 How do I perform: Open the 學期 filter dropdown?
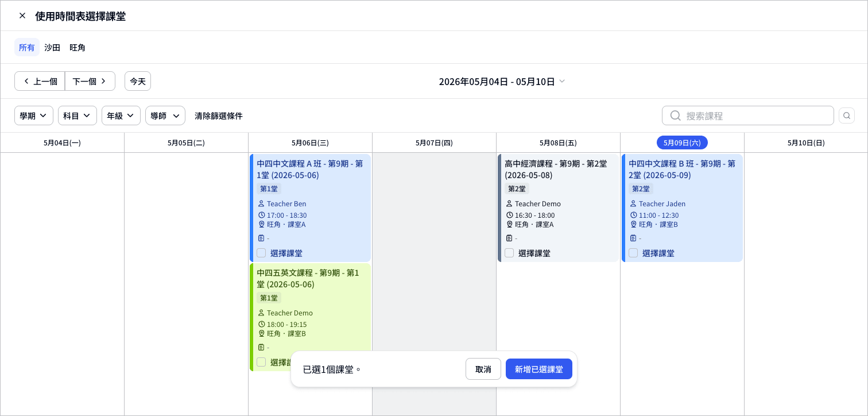point(34,115)
